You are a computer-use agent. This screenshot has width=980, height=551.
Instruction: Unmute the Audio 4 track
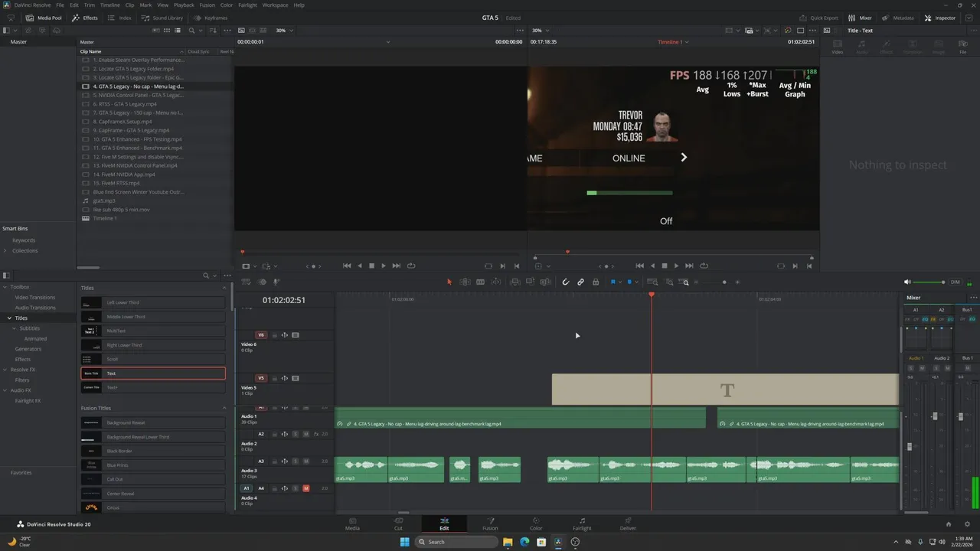tap(306, 488)
